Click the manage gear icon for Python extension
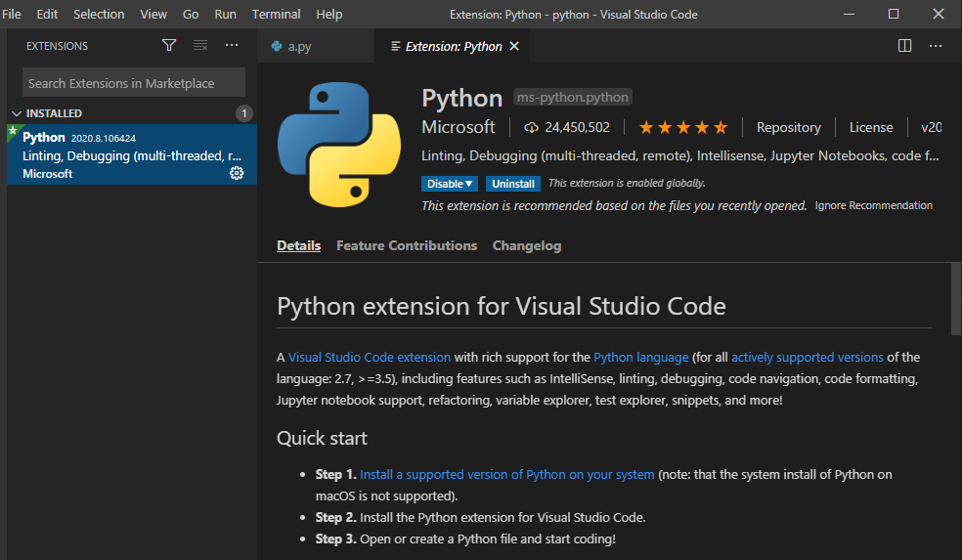Screen dimensions: 962x560 pos(237,173)
